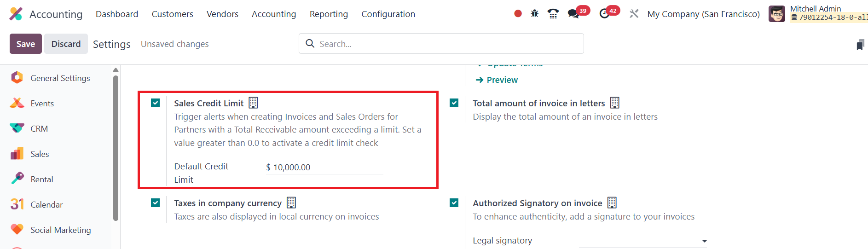The width and height of the screenshot is (868, 249).
Task: Toggle Total amount of invoice in letters
Action: pos(454,103)
